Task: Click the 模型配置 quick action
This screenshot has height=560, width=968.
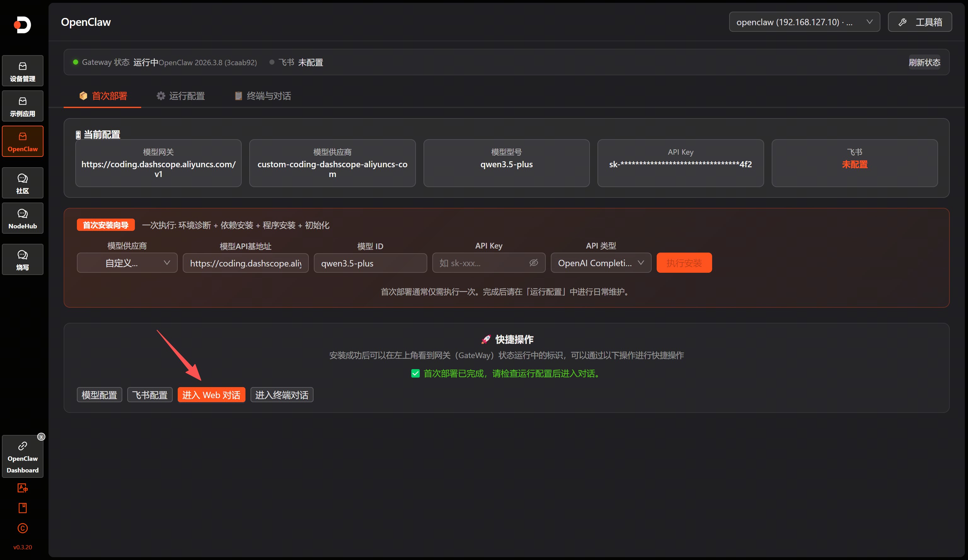Action: [x=100, y=395]
